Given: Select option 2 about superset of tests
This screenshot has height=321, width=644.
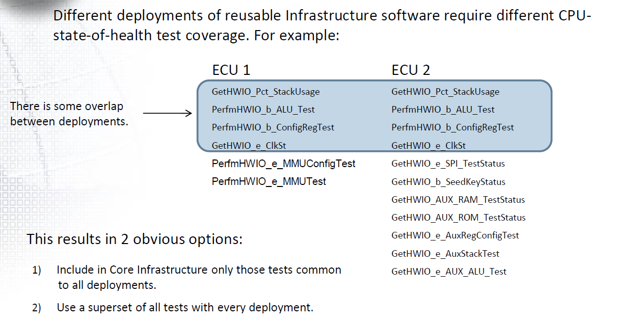Looking at the screenshot, I should point(184,307).
